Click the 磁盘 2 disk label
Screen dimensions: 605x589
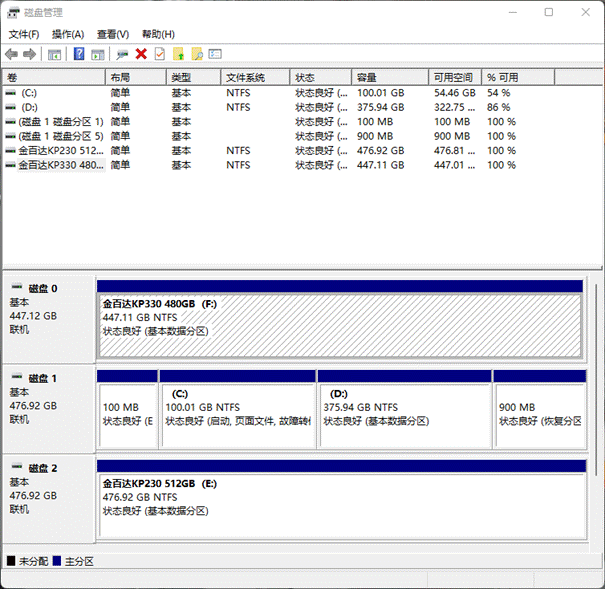point(43,468)
